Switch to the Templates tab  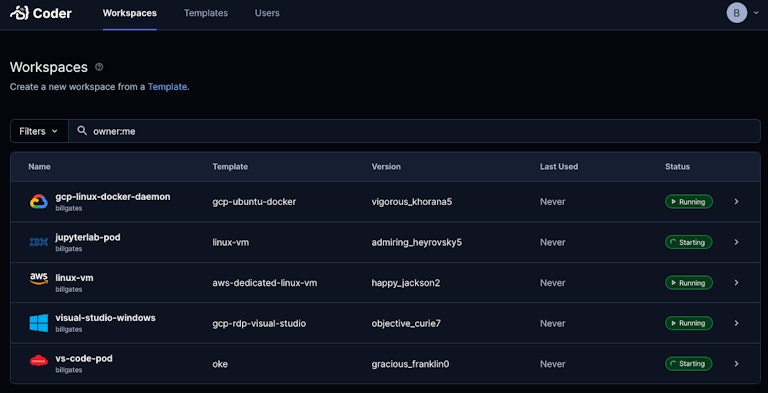click(206, 13)
